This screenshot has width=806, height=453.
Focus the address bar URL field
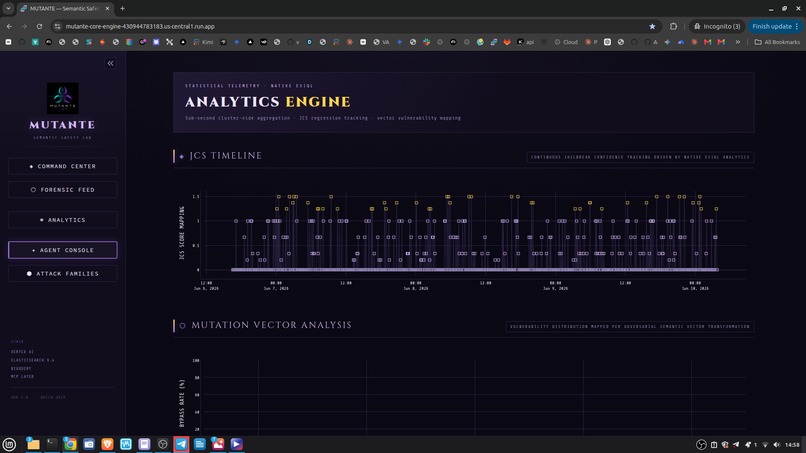tap(355, 26)
